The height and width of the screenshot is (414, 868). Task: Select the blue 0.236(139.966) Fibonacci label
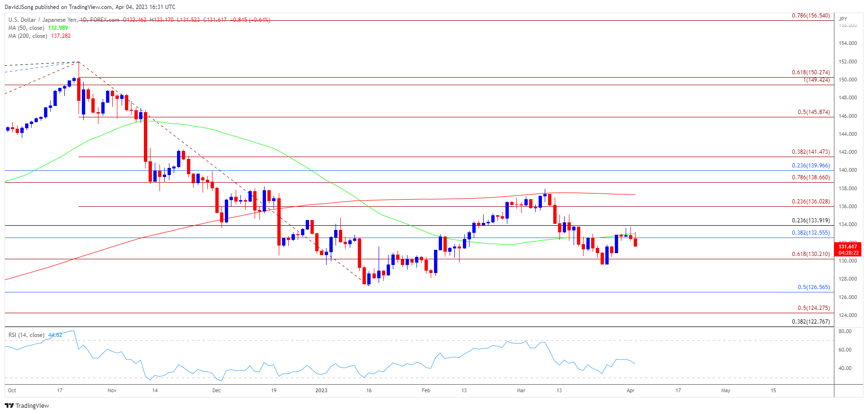(811, 166)
